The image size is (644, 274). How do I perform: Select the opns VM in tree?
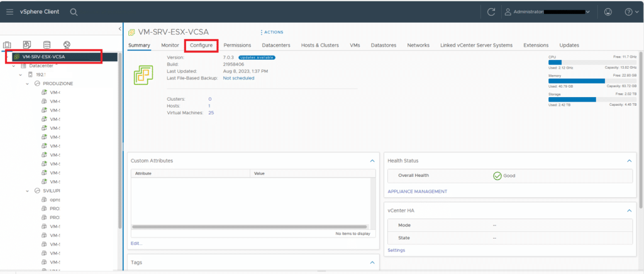click(x=55, y=200)
